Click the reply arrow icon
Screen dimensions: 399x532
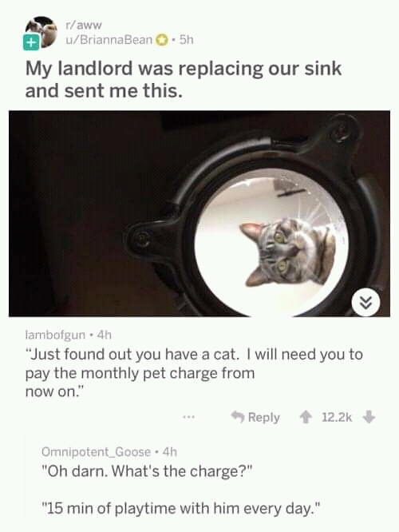tap(238, 417)
